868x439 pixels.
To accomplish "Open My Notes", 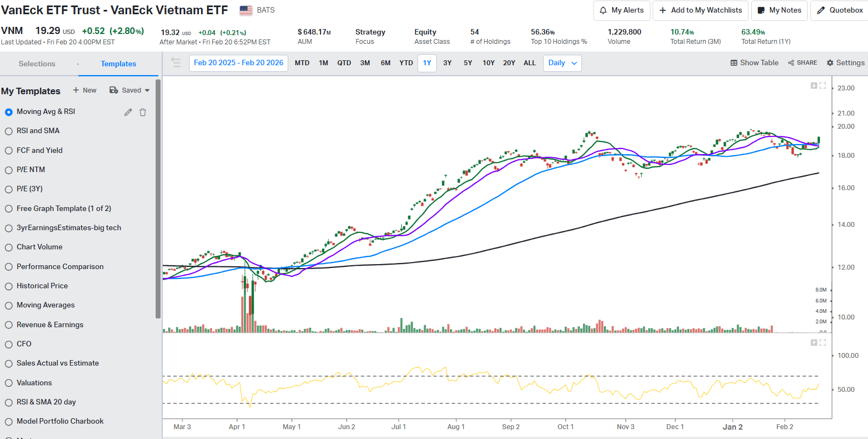I will (x=779, y=10).
